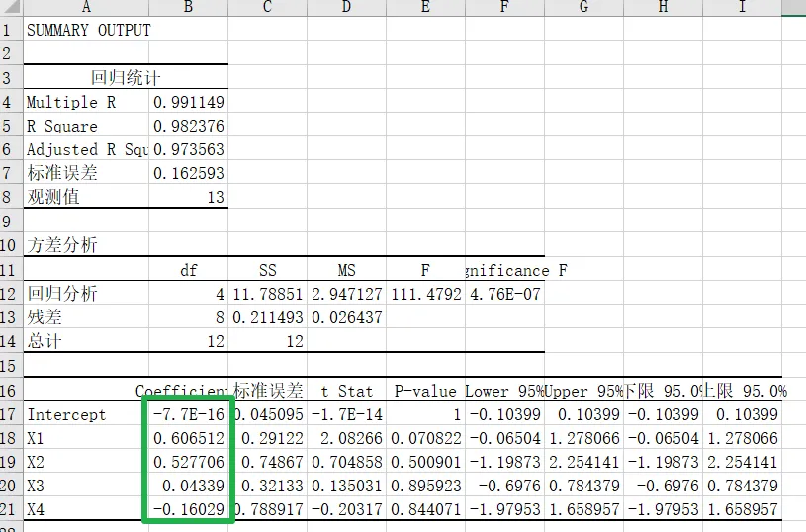This screenshot has width=806, height=532.
Task: Click the df column heading
Action: tap(188, 269)
